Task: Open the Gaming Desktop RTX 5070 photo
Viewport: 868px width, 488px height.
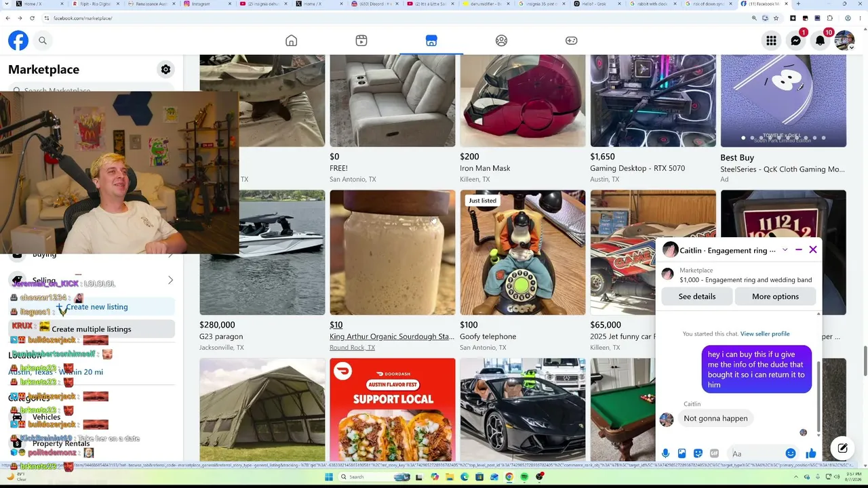Action: point(653,101)
